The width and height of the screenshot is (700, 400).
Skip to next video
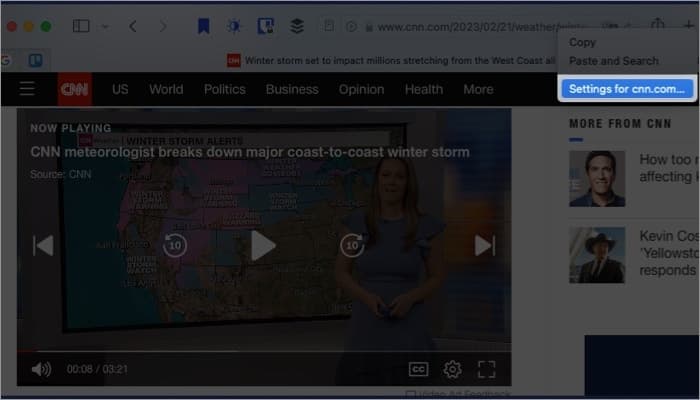tap(485, 246)
